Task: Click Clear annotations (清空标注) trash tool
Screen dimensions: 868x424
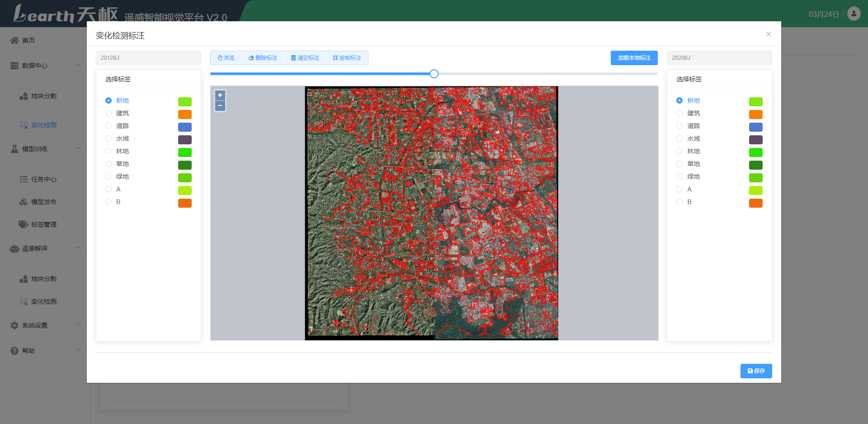Action: 305,58
